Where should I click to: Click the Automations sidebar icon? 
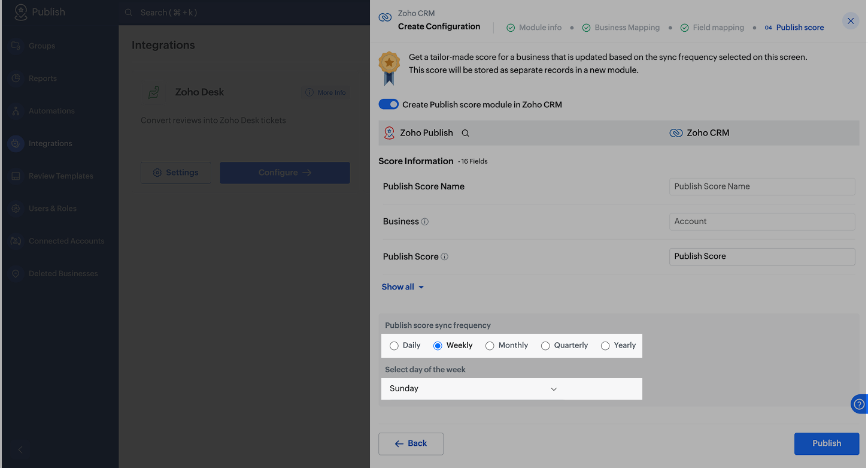pos(16,111)
